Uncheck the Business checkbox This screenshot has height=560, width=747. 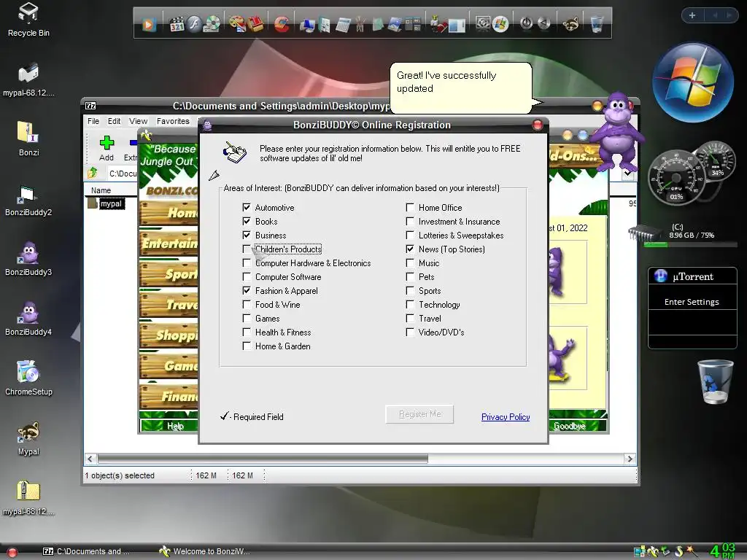tap(247, 236)
